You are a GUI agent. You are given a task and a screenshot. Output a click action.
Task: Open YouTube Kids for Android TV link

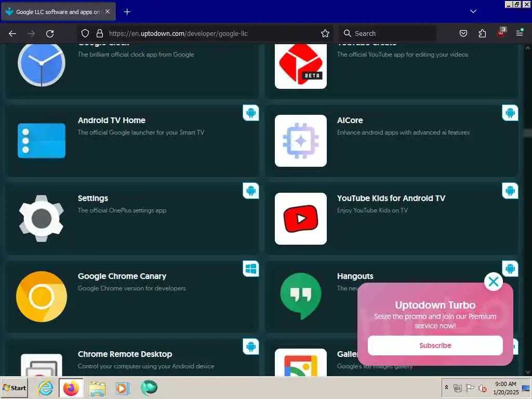pos(391,198)
